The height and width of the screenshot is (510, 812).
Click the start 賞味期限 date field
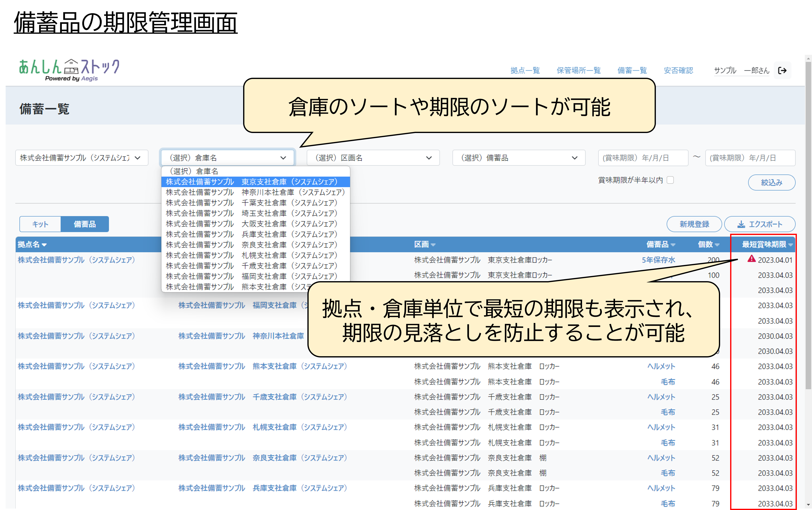coord(642,158)
